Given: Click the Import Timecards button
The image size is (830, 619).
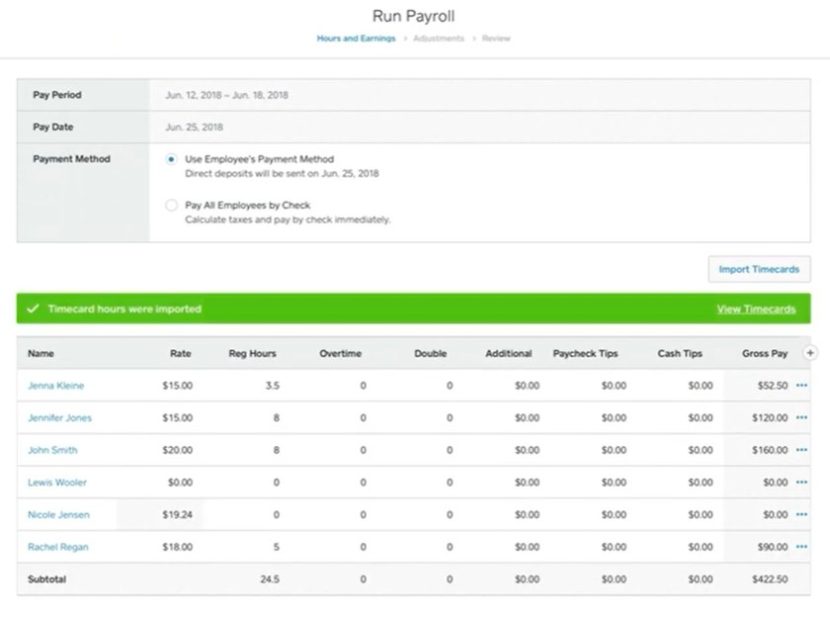Looking at the screenshot, I should (759, 269).
